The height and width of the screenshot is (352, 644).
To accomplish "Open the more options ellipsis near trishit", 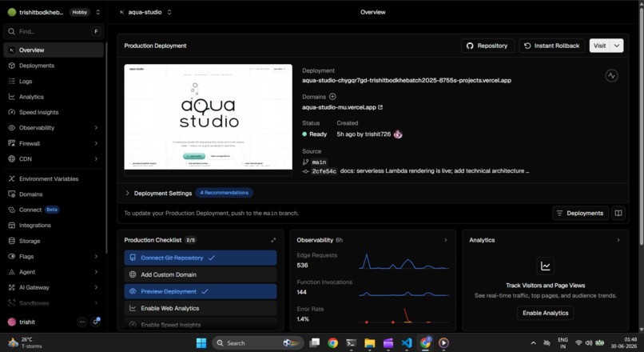I will pos(81,322).
